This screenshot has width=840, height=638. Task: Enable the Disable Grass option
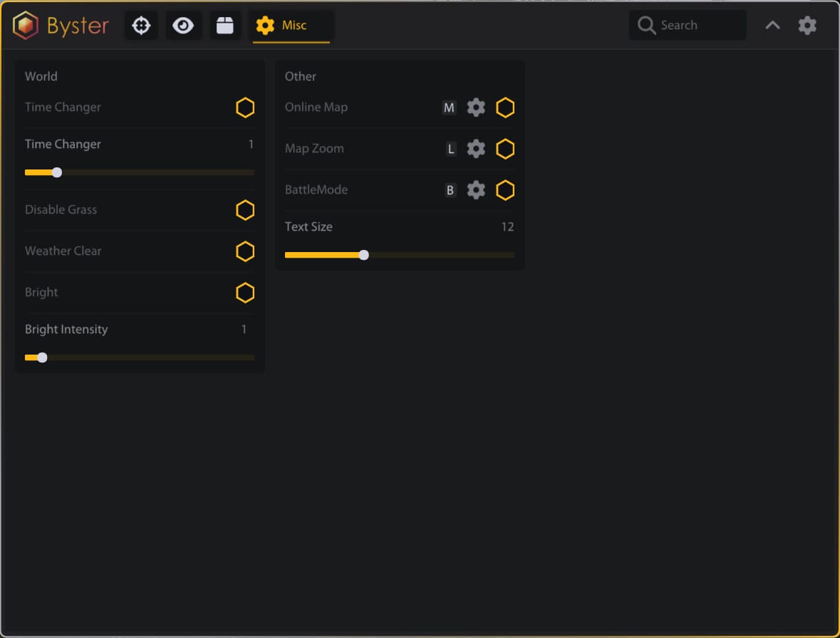coord(245,210)
